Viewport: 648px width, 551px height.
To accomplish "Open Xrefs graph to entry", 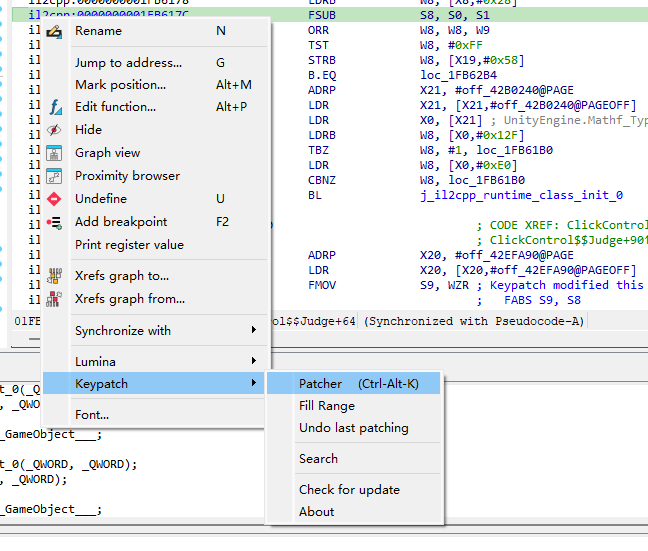I will click(x=156, y=276).
